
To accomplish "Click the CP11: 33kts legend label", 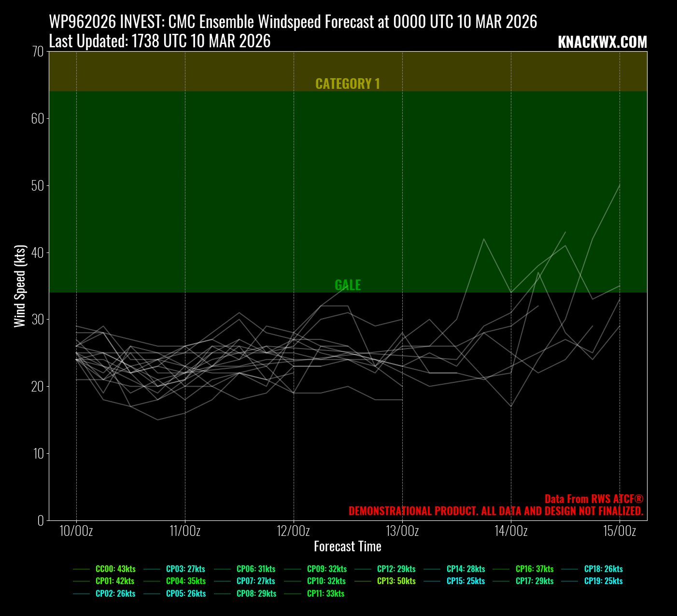I will click(325, 594).
